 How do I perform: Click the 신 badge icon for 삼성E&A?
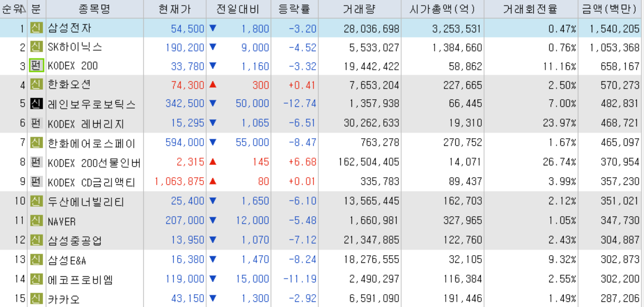37,260
